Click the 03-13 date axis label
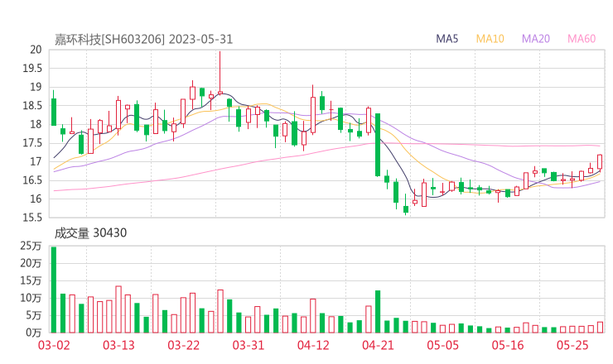This screenshot has width=613, height=364. click(118, 345)
